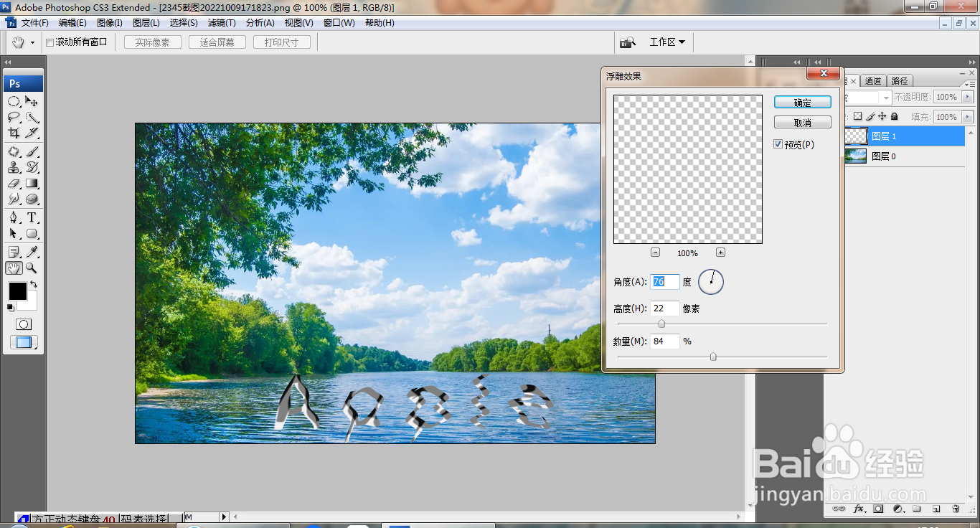Open the adjustment layer menu
The image size is (980, 528).
(897, 509)
